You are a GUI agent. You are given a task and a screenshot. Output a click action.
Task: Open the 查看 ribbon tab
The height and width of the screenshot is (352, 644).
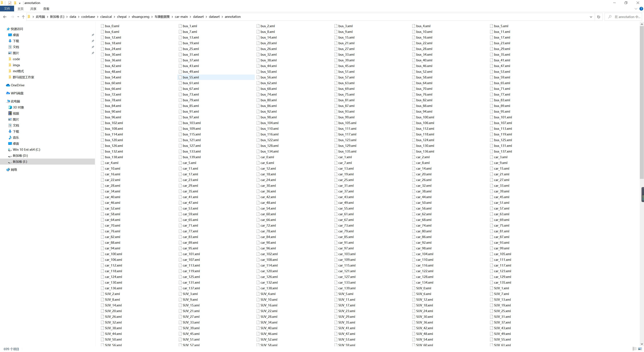pos(46,9)
